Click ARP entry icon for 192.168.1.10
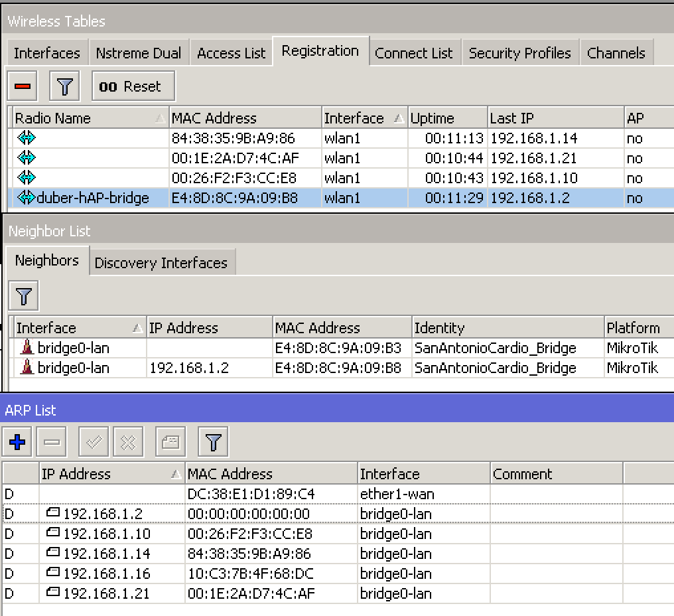The width and height of the screenshot is (674, 616). (x=53, y=532)
